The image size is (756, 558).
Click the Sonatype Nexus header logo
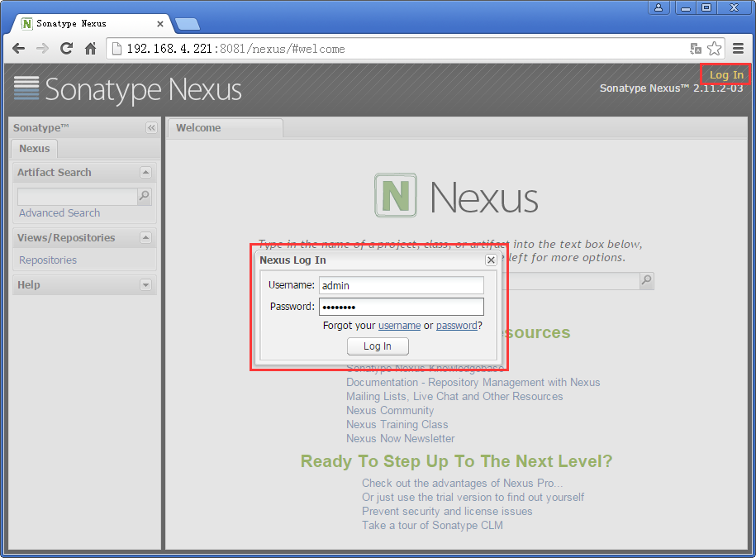click(128, 89)
